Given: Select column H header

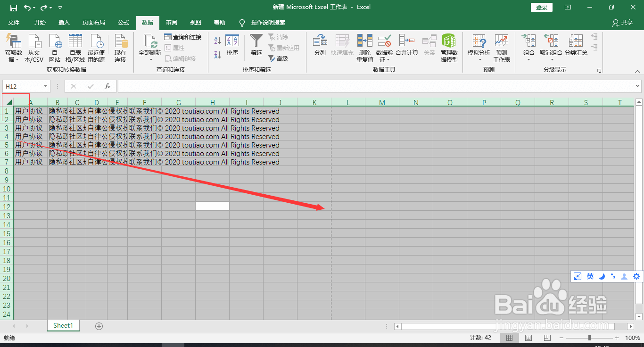Looking at the screenshot, I should coord(213,102).
